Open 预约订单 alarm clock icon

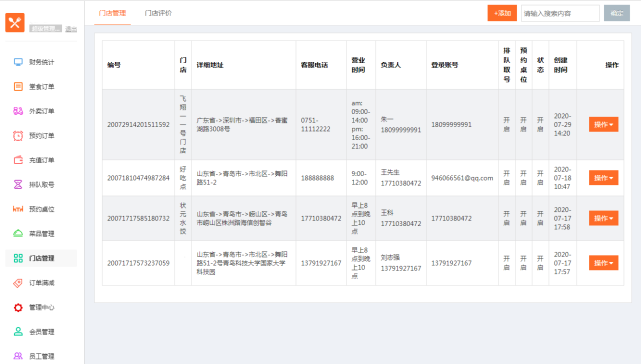(18, 135)
